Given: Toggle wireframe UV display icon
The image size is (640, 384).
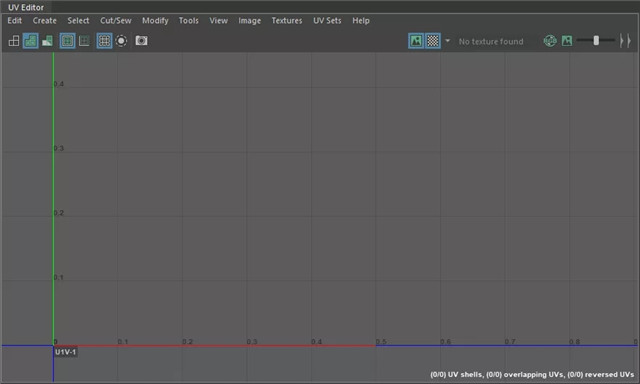Looking at the screenshot, I should [x=14, y=41].
